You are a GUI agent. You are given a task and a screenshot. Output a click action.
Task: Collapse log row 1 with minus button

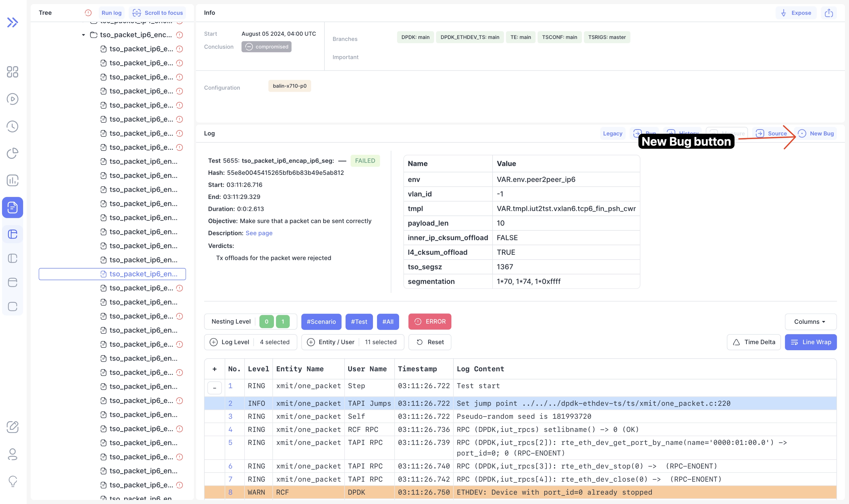coord(214,388)
